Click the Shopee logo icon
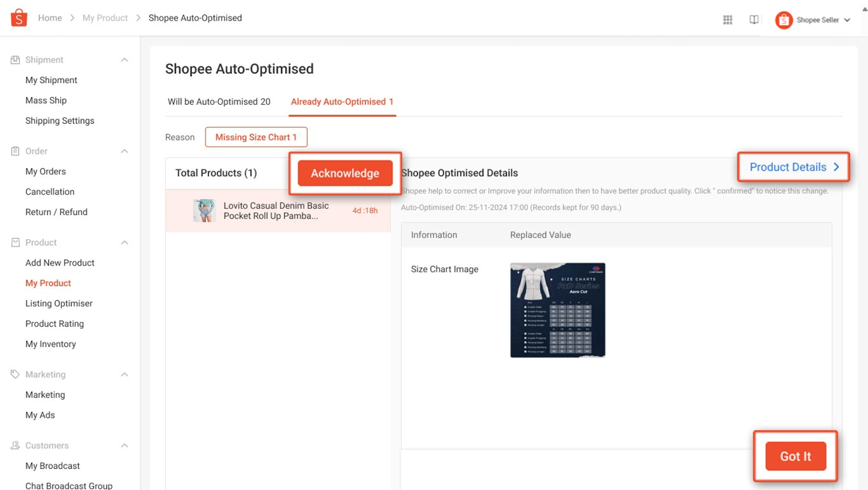 (19, 18)
